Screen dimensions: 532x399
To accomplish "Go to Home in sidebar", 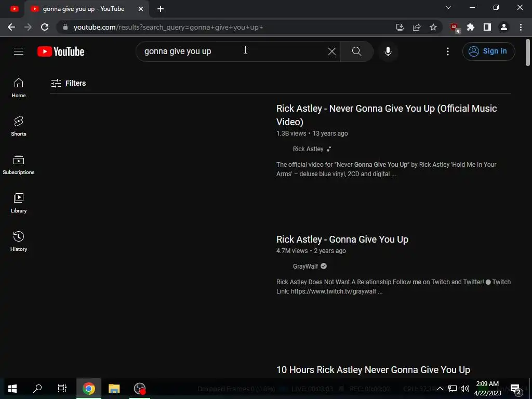I will point(19,88).
